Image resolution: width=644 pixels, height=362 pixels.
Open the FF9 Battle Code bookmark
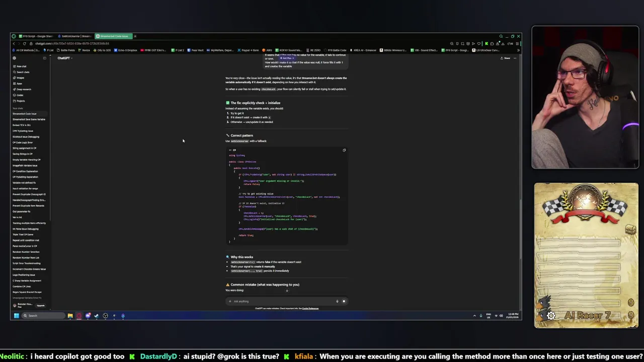point(335,50)
